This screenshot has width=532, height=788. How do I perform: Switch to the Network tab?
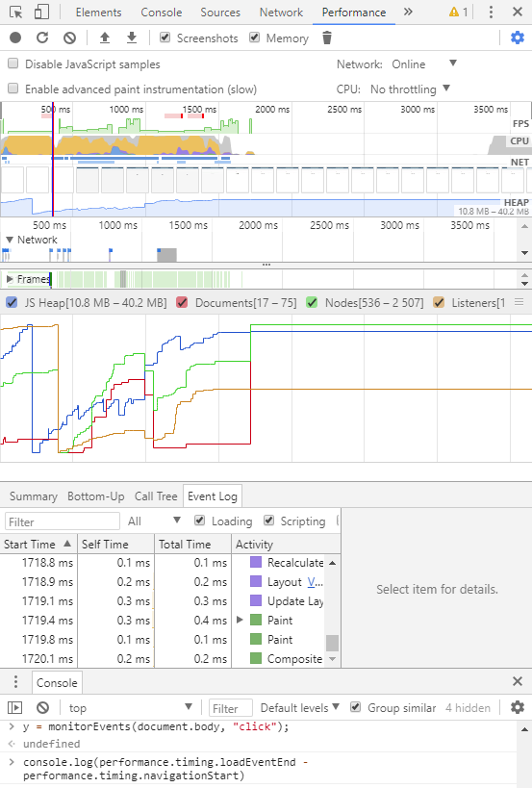click(x=281, y=13)
